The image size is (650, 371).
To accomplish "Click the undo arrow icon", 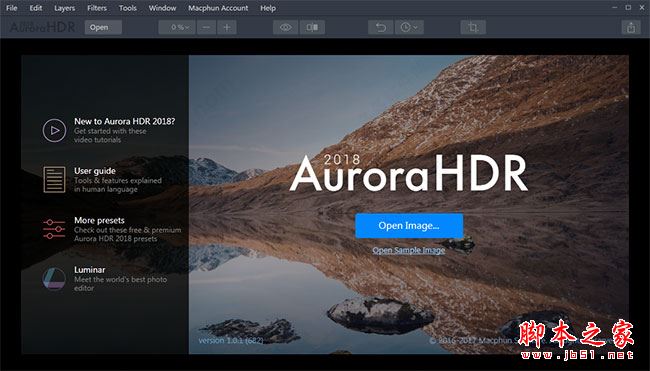I will click(381, 27).
